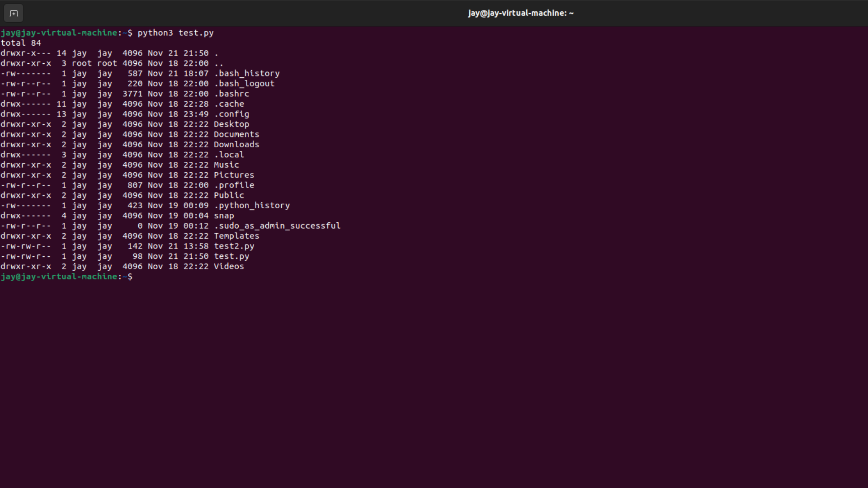
Task: Select the Templates directory name
Action: (x=236, y=236)
